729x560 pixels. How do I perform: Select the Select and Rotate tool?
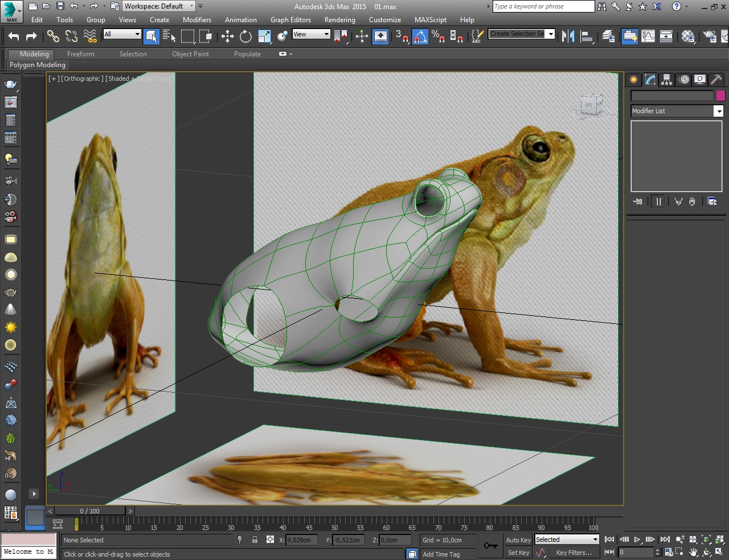[x=245, y=36]
